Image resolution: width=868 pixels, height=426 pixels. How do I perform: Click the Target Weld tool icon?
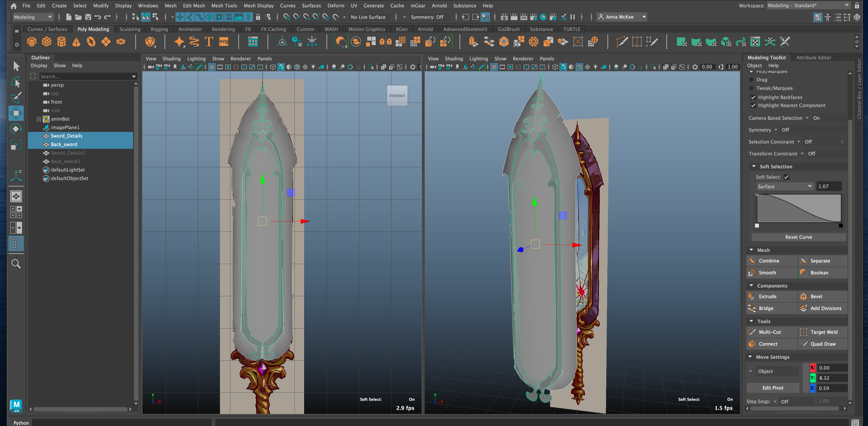click(803, 332)
